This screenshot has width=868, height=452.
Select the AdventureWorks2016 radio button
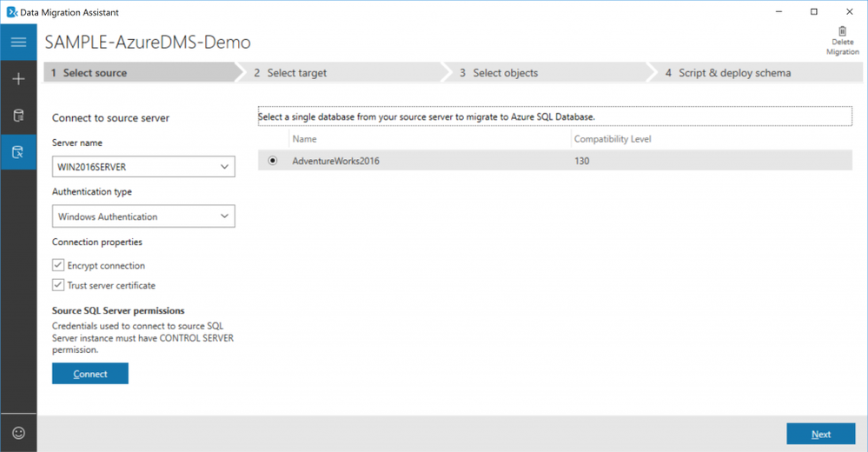[272, 161]
